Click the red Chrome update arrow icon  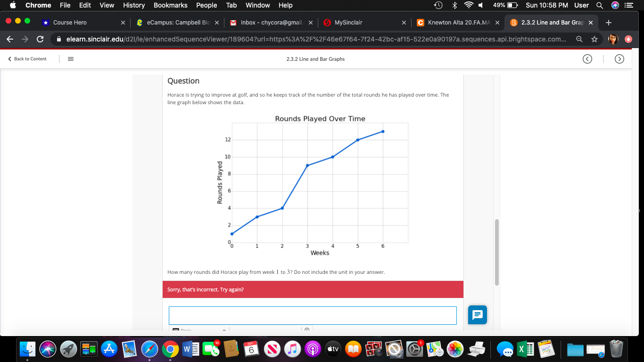point(628,40)
